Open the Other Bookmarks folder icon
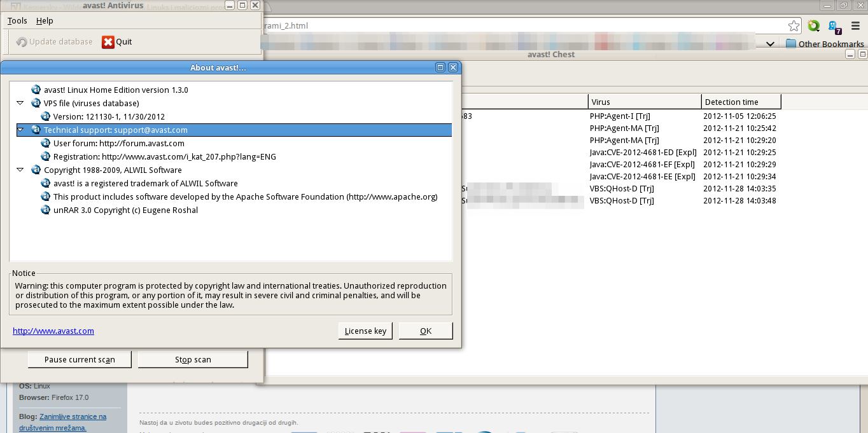Screen dimensions: 868x433 tap(791, 44)
